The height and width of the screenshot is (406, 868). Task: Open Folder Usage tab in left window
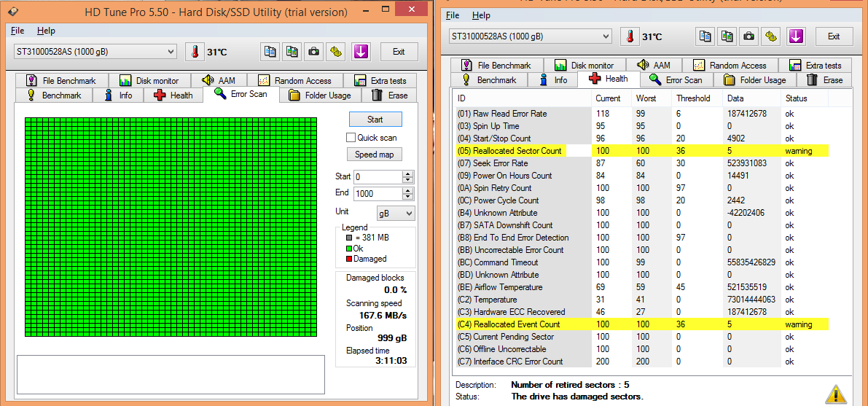(x=321, y=95)
